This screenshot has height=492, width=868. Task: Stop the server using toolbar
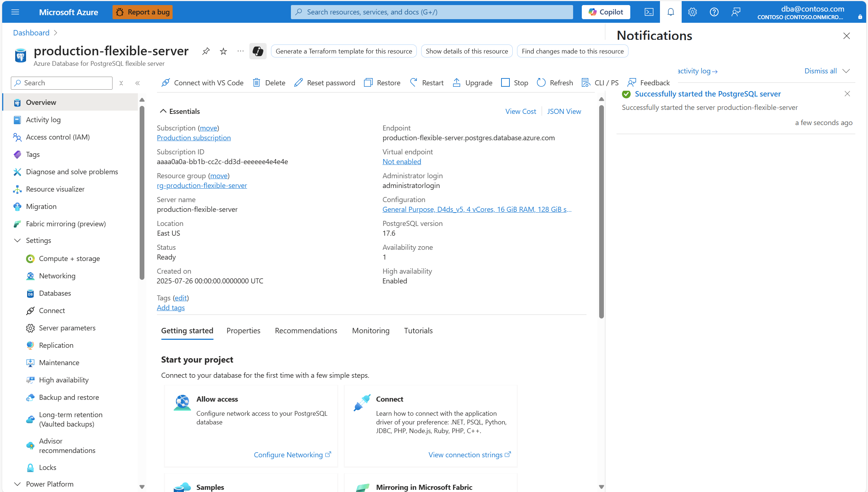coord(515,83)
